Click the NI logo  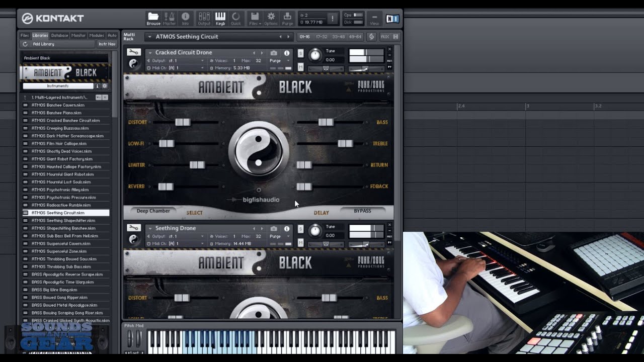point(392,19)
